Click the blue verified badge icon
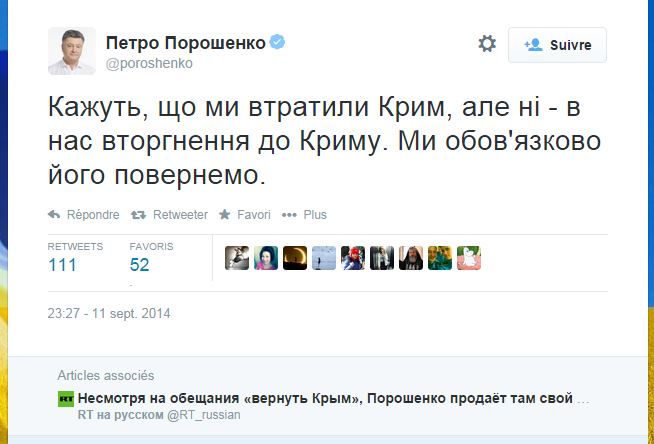 click(278, 42)
